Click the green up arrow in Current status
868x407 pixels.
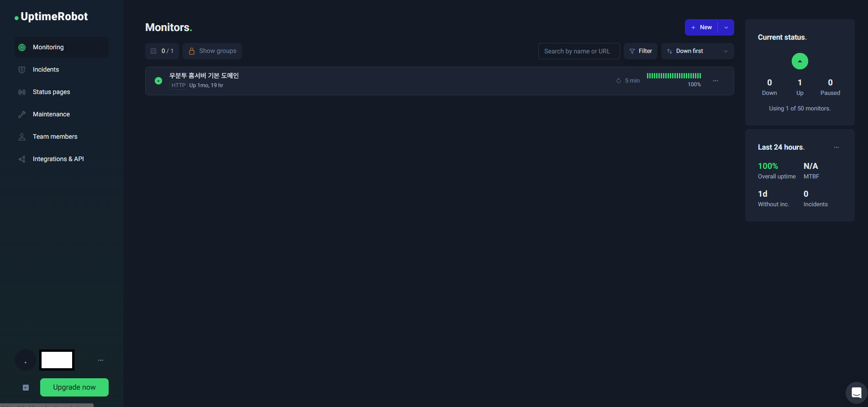click(x=800, y=61)
